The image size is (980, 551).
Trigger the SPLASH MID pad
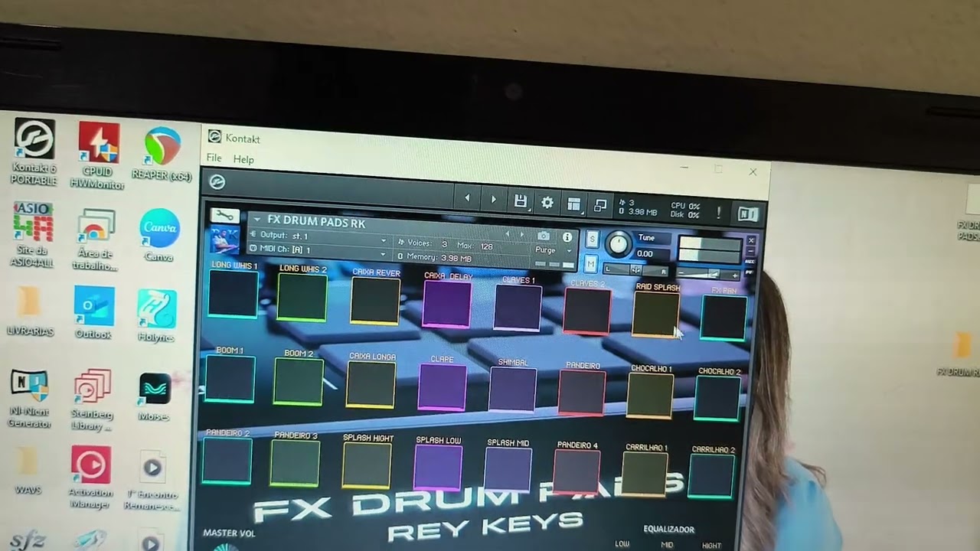[x=508, y=471]
